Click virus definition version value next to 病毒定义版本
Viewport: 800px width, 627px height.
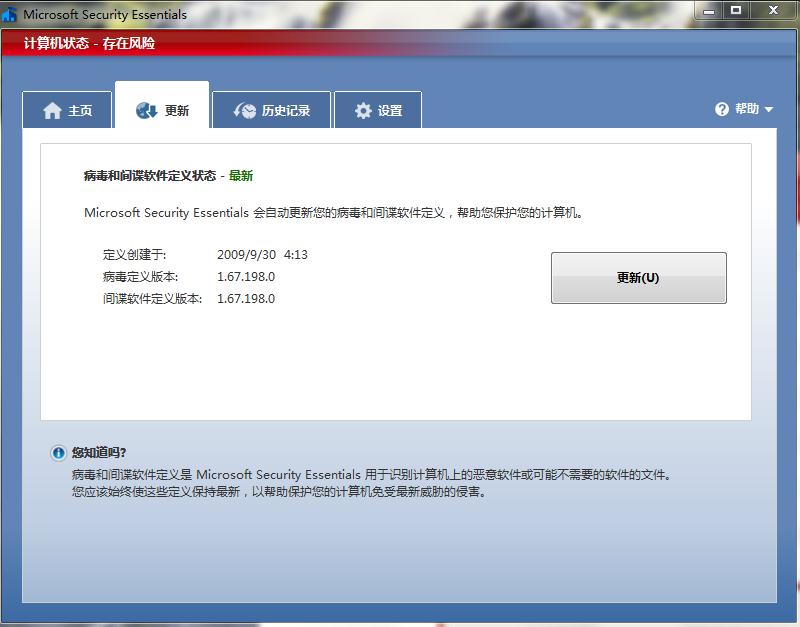(x=246, y=277)
